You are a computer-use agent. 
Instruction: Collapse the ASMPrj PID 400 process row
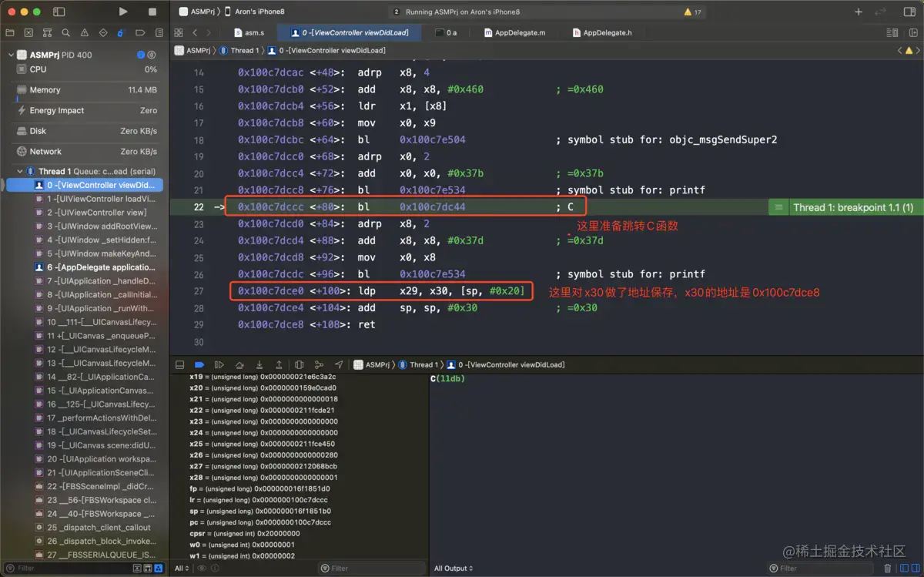[x=12, y=55]
